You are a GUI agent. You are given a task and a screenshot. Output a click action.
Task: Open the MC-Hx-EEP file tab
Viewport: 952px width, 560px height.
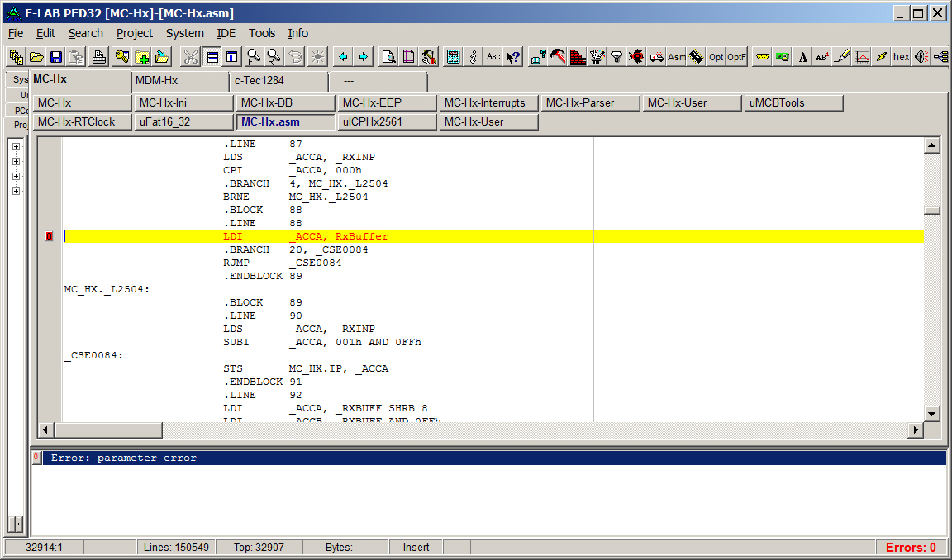388,103
